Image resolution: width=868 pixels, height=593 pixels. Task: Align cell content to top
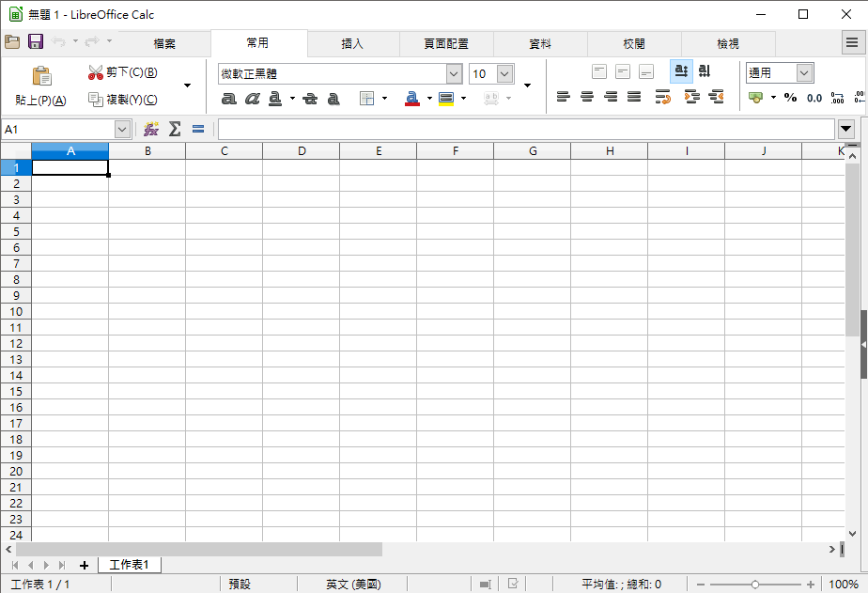[x=599, y=71]
